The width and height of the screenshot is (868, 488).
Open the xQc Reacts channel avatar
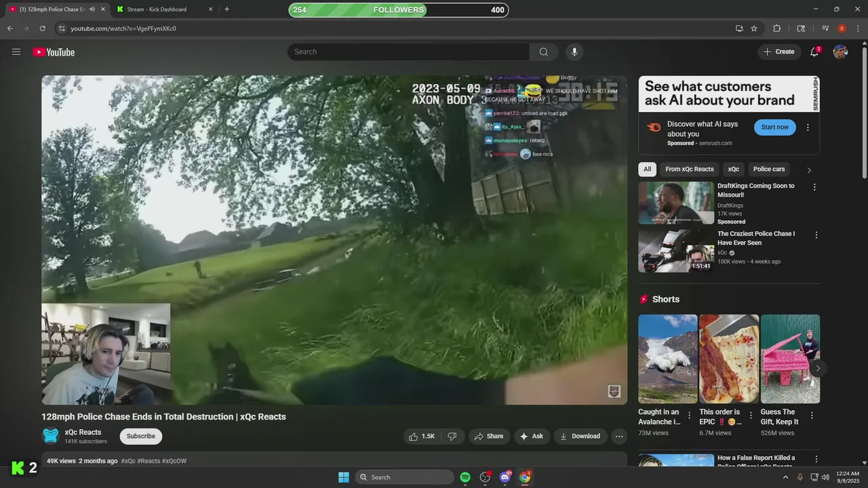[x=50, y=436]
